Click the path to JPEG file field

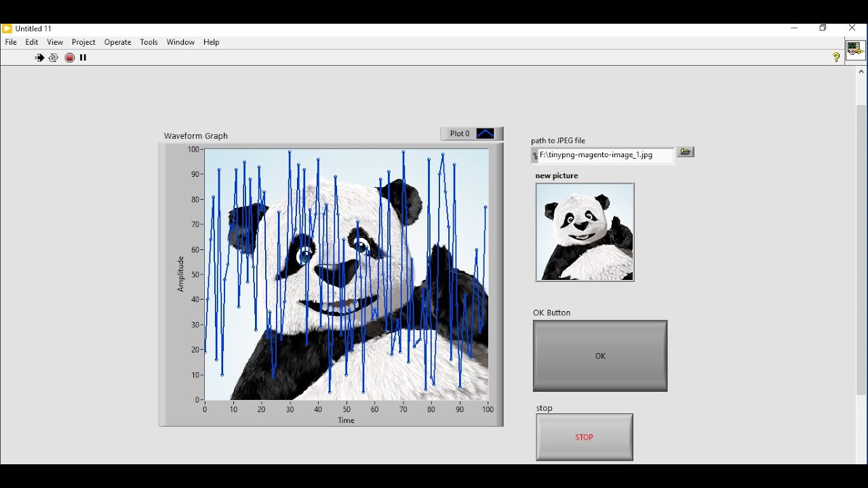(606, 155)
